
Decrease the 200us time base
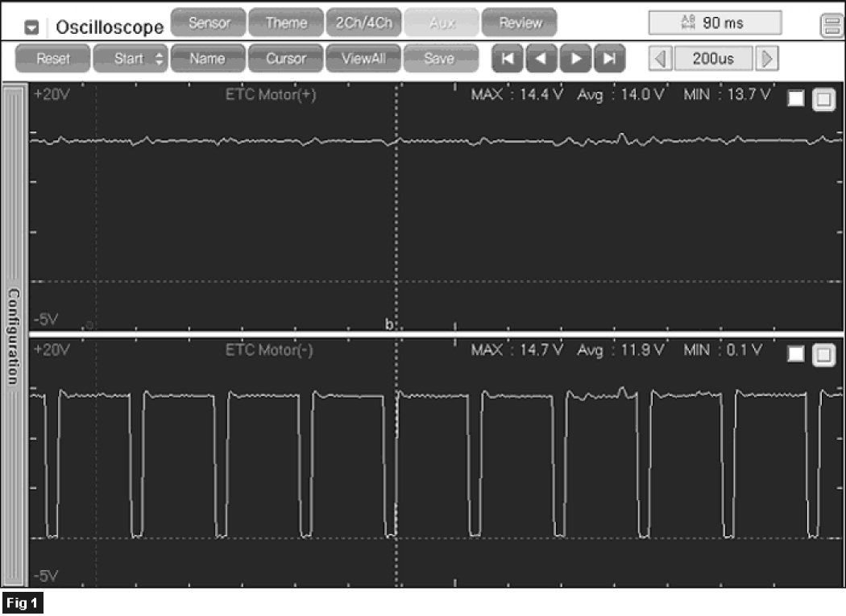tap(661, 59)
